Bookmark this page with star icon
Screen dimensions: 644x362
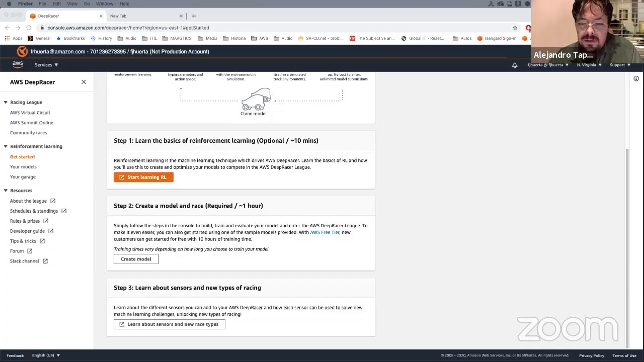515,28
